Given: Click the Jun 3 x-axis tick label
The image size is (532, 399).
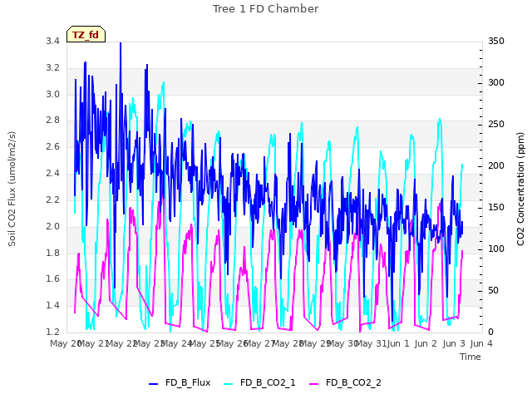Looking at the screenshot, I should coord(454,343).
